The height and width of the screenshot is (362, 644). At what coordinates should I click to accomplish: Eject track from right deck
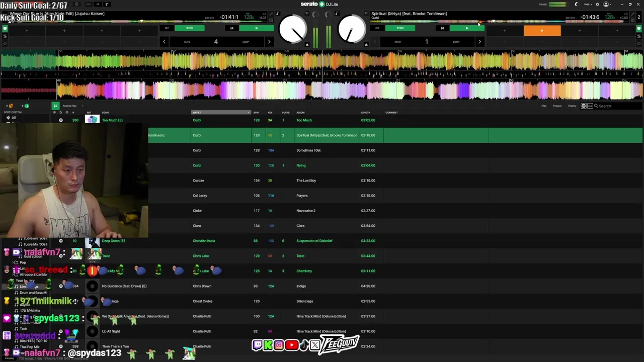pyautogui.click(x=366, y=44)
